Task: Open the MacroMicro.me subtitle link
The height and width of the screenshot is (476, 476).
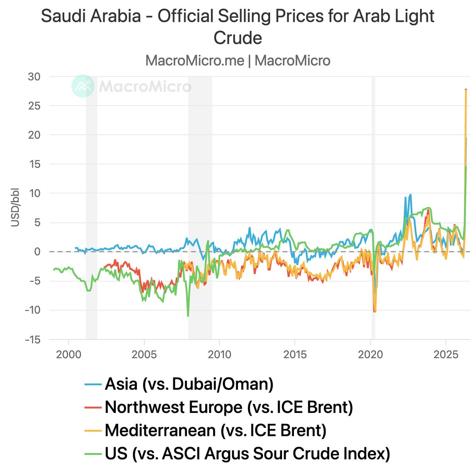Action: [194, 61]
